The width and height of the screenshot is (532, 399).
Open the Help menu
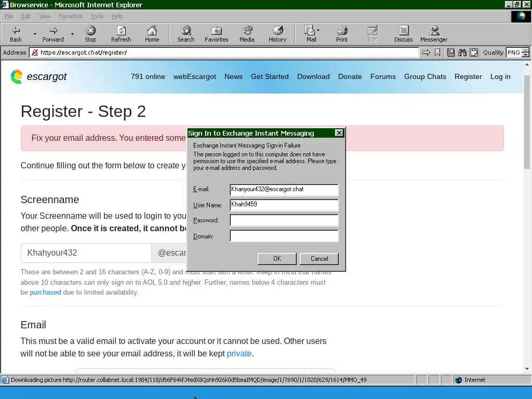[117, 16]
